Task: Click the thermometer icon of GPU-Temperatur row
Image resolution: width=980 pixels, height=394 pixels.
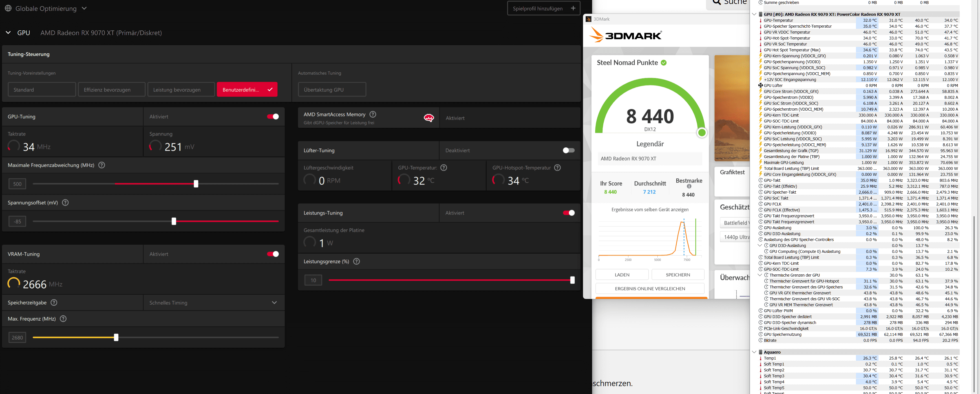Action: click(760, 21)
